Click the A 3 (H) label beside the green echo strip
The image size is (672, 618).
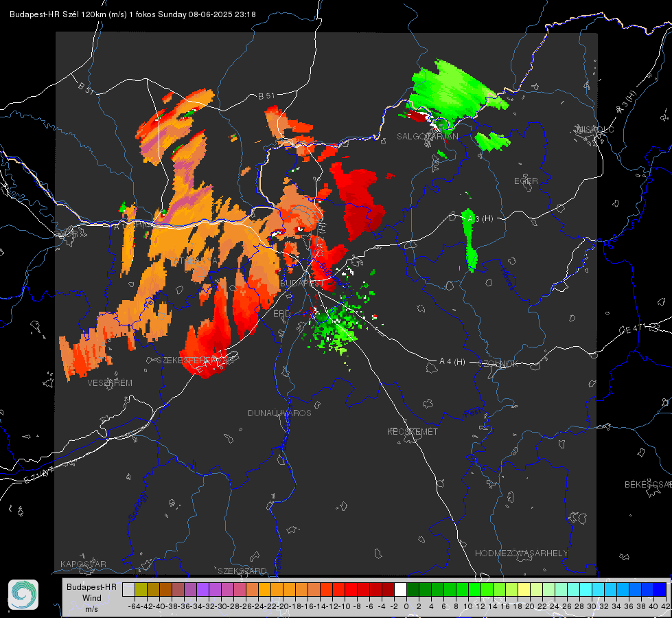pyautogui.click(x=480, y=219)
